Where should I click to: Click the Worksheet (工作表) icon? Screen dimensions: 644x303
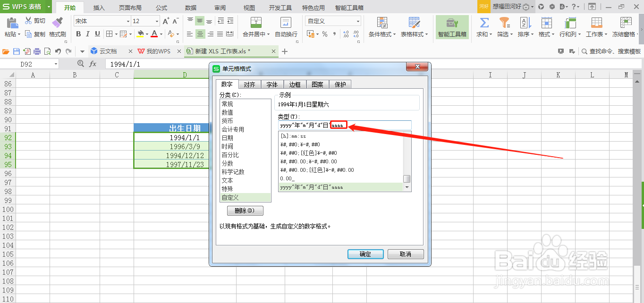click(596, 22)
